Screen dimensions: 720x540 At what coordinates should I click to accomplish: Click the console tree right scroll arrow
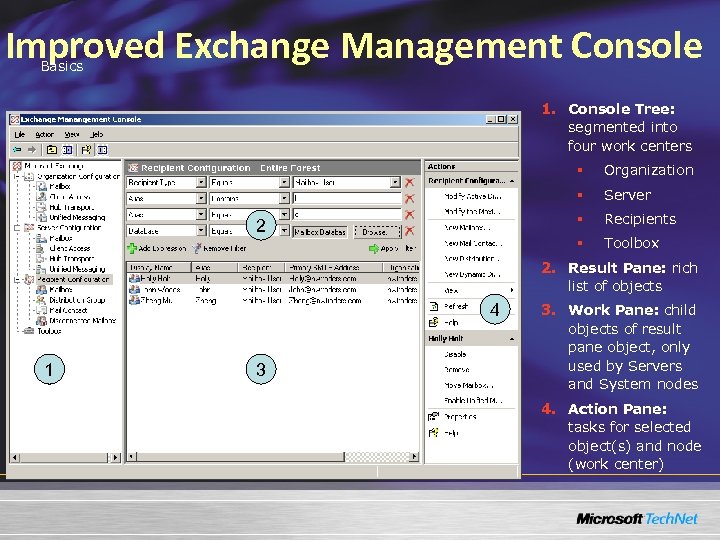tap(115, 457)
